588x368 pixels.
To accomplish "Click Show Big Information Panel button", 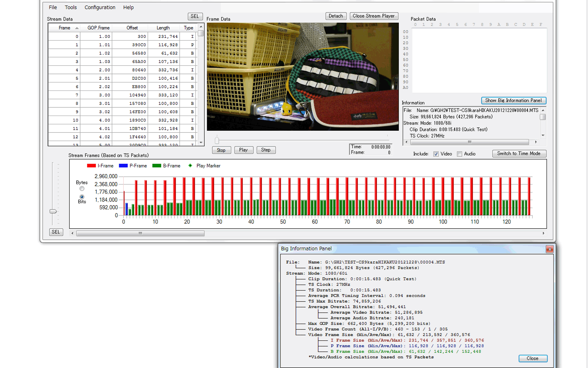I will point(513,101).
